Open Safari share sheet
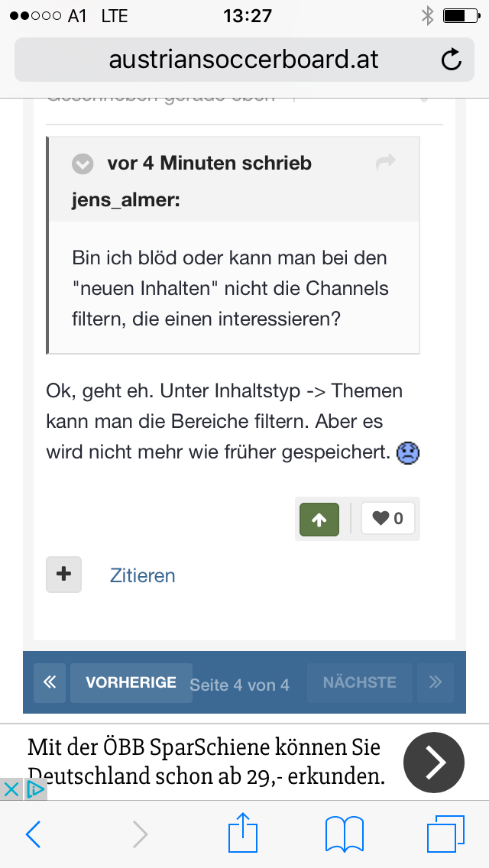 [244, 833]
